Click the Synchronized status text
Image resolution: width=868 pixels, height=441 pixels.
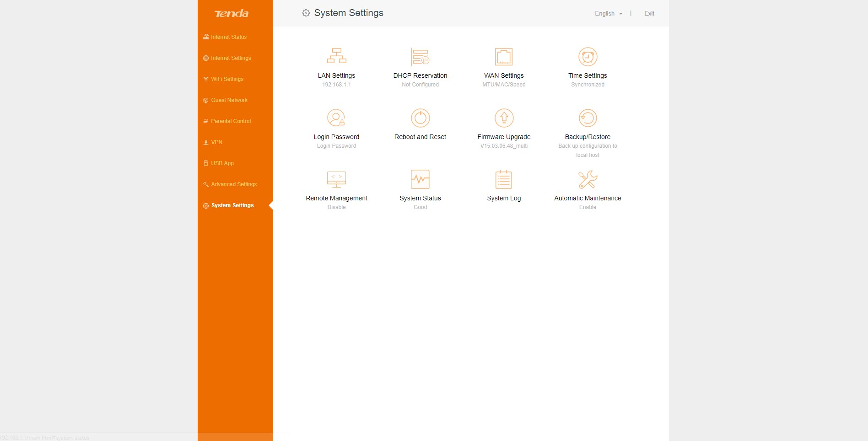coord(588,85)
